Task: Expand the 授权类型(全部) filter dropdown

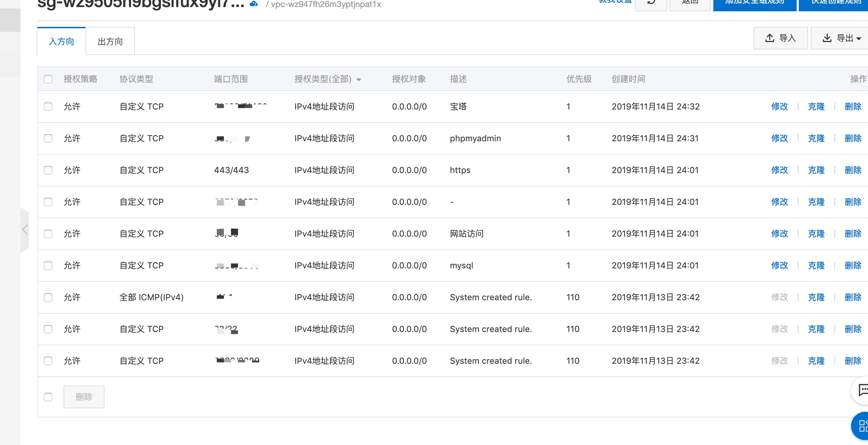Action: [359, 79]
